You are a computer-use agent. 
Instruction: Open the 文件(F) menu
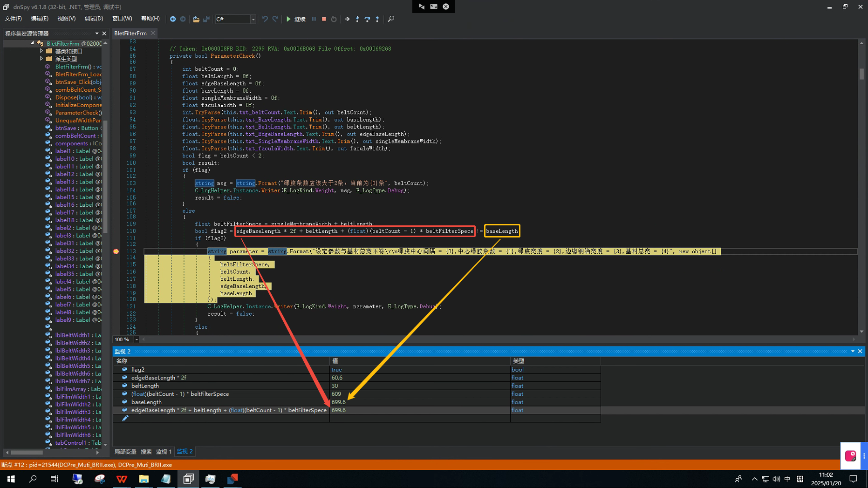coord(13,19)
